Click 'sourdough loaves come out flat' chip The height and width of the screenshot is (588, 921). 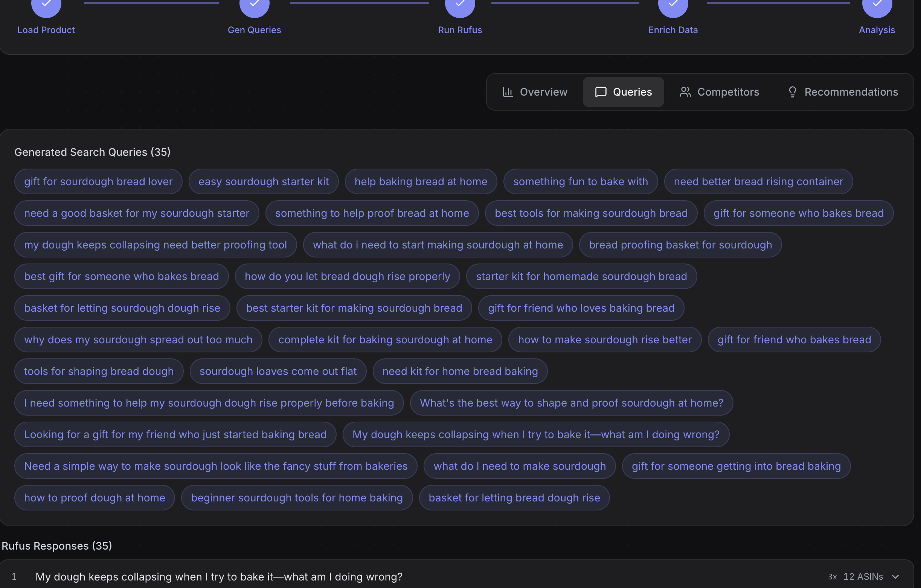(278, 371)
